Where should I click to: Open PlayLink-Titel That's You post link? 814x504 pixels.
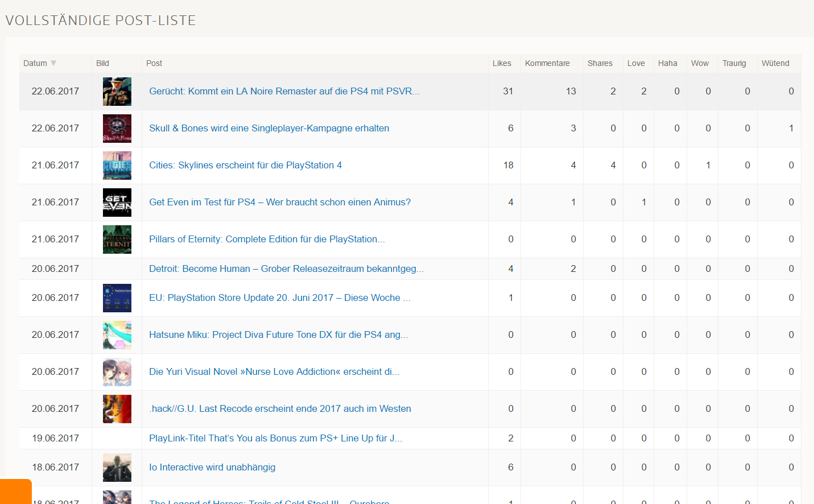click(275, 438)
